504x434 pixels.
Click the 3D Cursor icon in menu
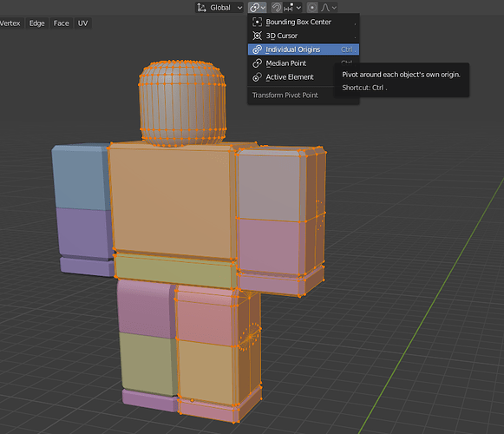pyautogui.click(x=257, y=36)
